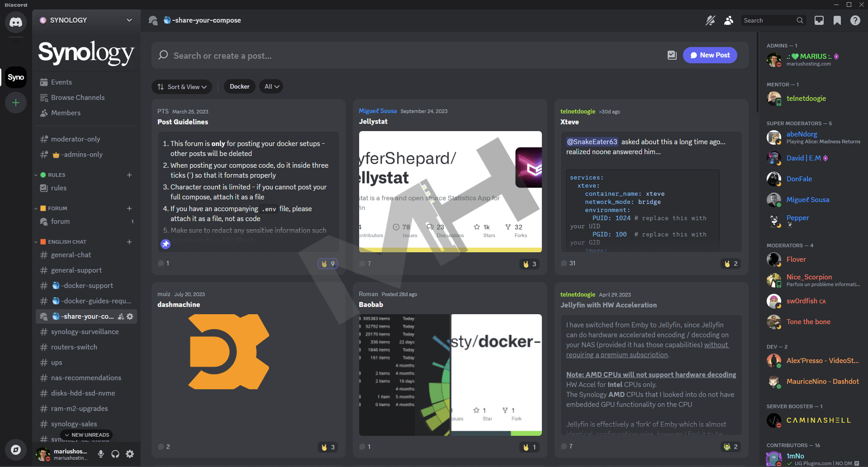Open the bookmarks icon in header
Viewport: 868px width, 467px height.
[x=837, y=20]
